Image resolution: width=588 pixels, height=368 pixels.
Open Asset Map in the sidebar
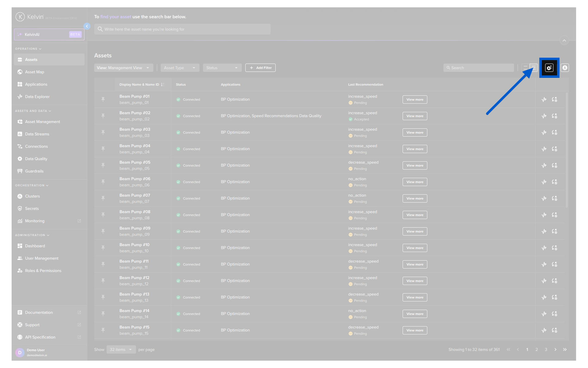point(35,72)
